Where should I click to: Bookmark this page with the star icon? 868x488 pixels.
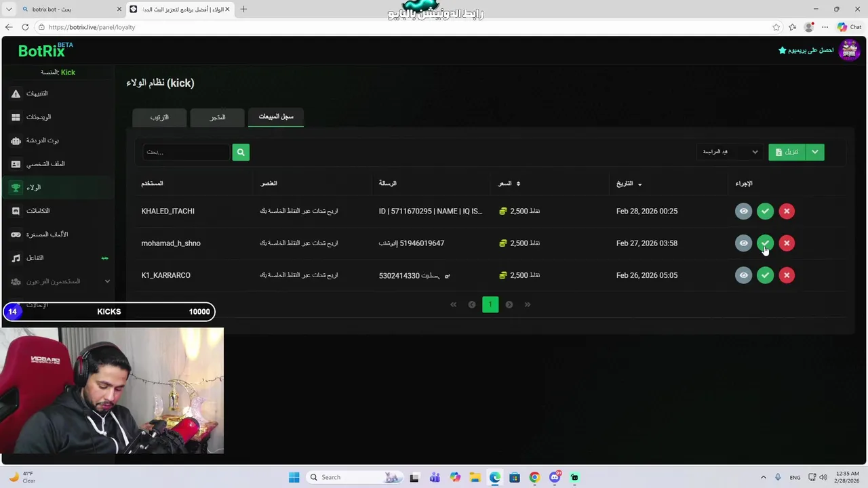tap(776, 27)
